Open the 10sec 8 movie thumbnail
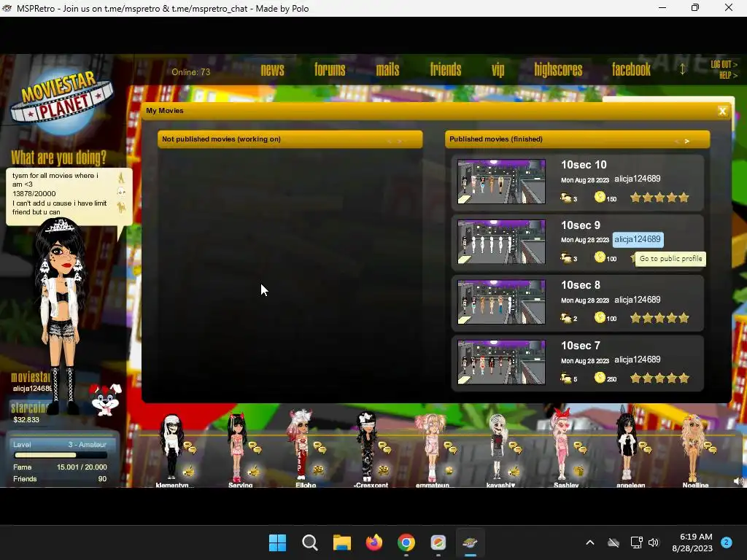 click(x=501, y=302)
